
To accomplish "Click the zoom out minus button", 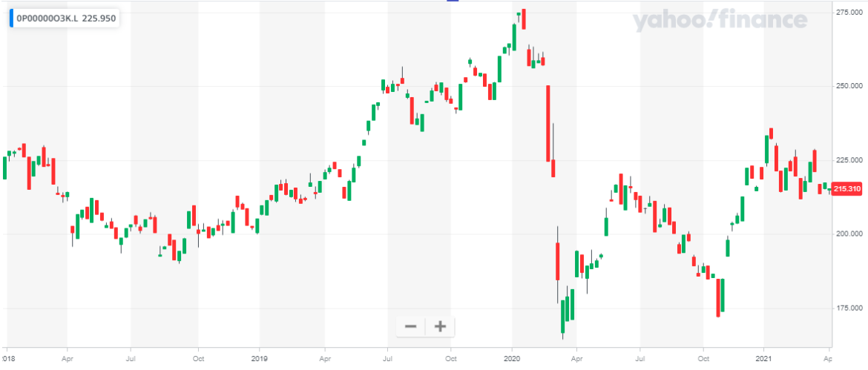I will click(x=410, y=326).
